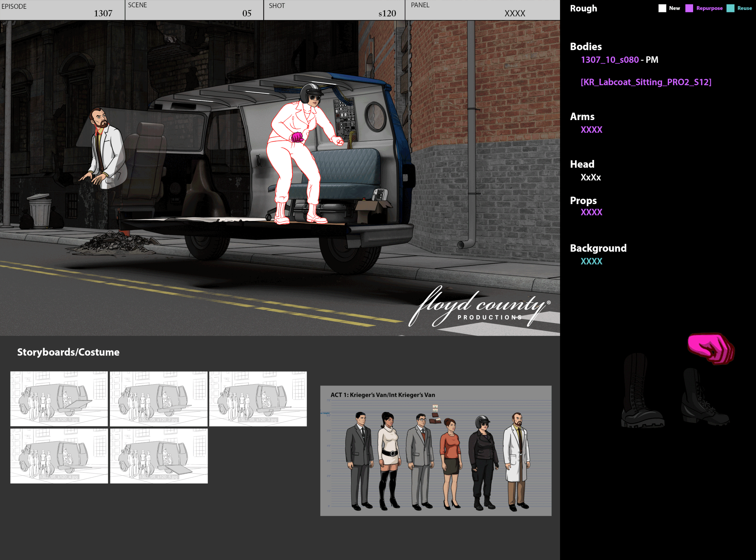This screenshot has width=756, height=560.
Task: Click the man in white labcoat in lineup
Action: pyautogui.click(x=516, y=462)
